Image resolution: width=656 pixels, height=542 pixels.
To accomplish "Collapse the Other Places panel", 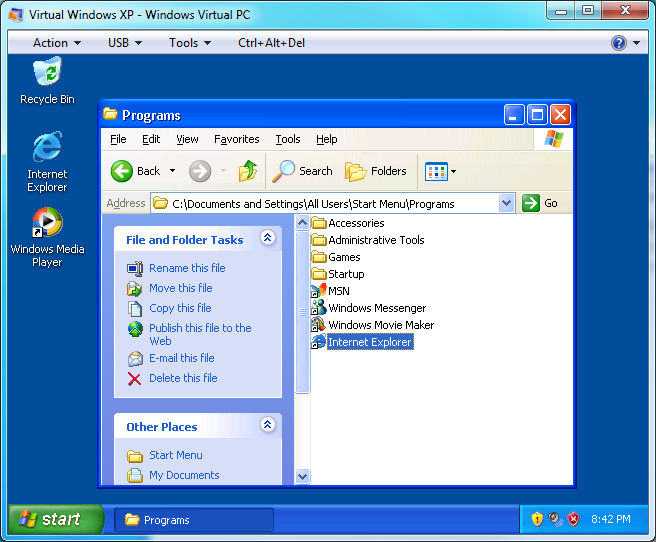I will click(x=267, y=424).
